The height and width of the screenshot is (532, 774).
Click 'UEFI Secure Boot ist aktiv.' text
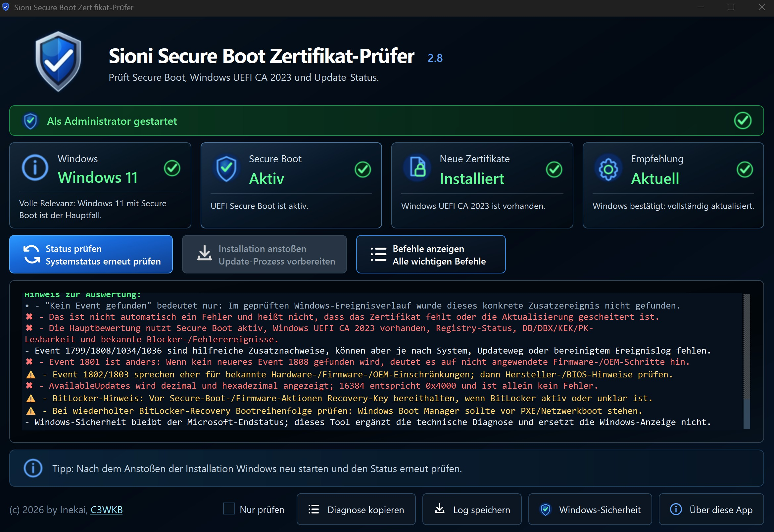point(259,206)
